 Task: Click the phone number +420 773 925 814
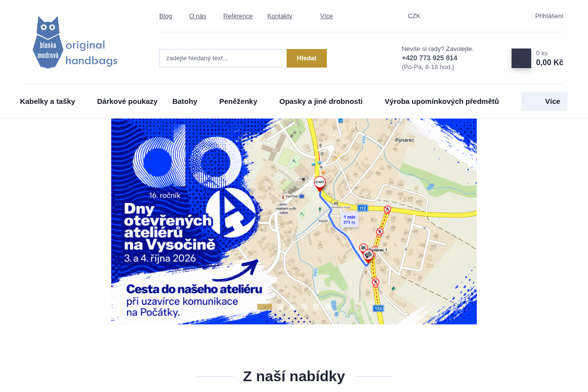(429, 58)
